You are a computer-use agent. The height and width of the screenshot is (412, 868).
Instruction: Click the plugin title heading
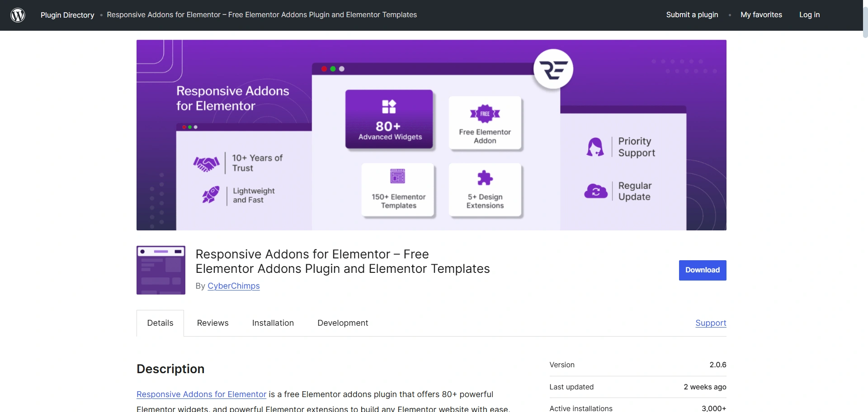pyautogui.click(x=343, y=262)
